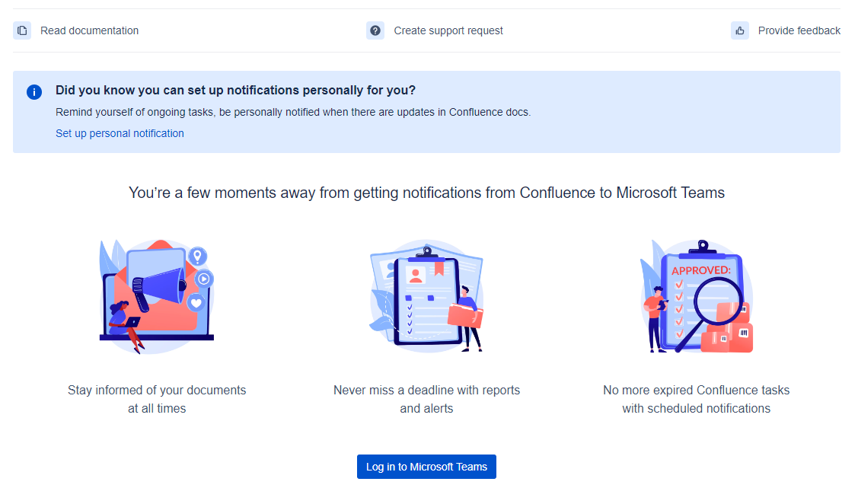Screen dimensions: 858x504
Task: Open Set up personal notification
Action: click(120, 133)
